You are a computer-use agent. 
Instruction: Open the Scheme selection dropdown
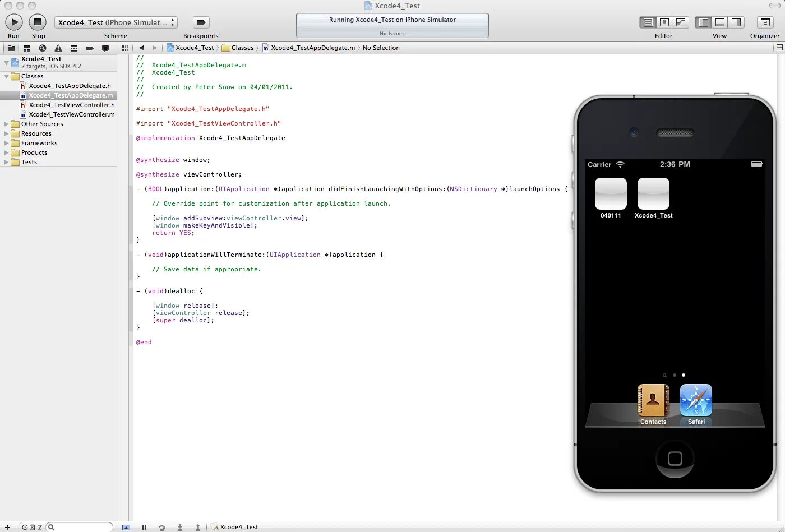click(115, 22)
